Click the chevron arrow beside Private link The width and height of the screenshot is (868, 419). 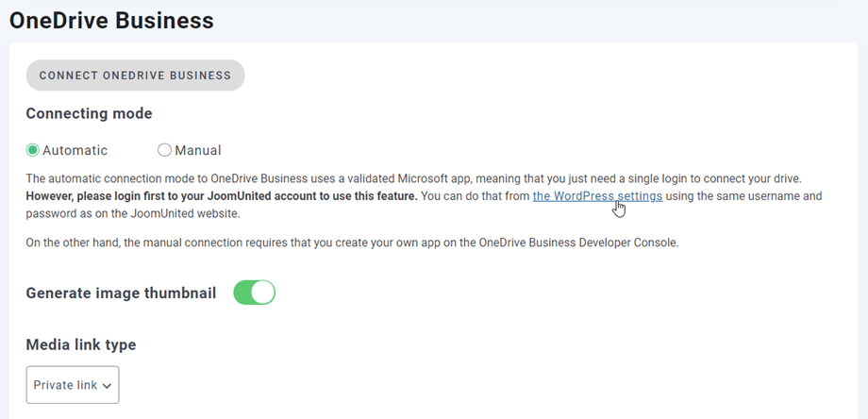point(107,386)
